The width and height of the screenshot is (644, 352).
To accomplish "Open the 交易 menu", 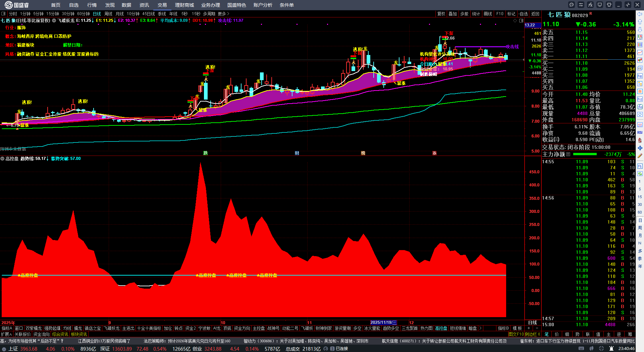I will [162, 5].
